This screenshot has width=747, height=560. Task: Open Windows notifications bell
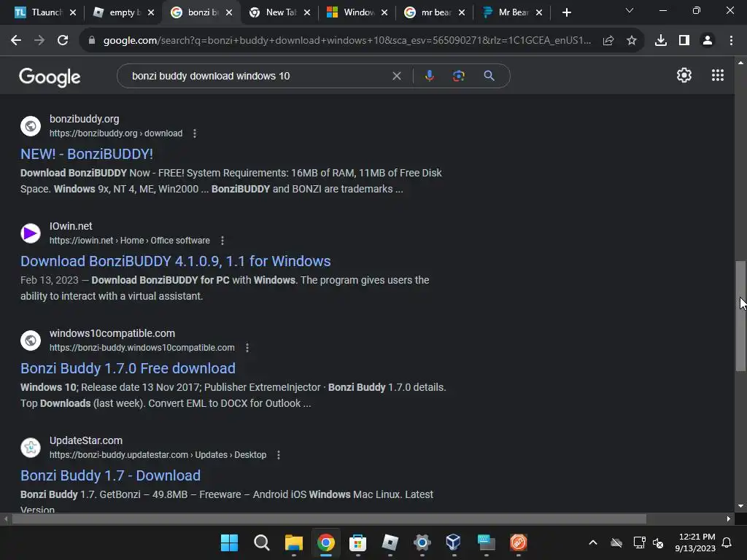coord(727,542)
